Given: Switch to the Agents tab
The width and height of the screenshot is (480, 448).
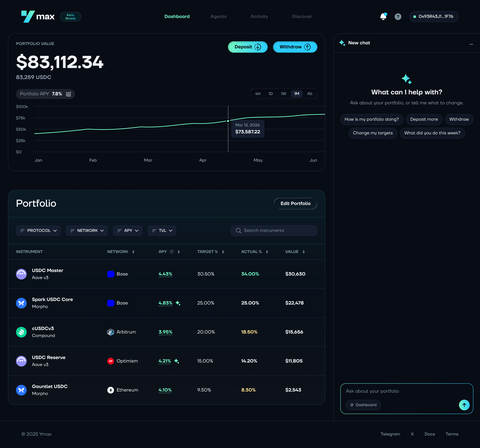Looking at the screenshot, I should click(x=218, y=17).
